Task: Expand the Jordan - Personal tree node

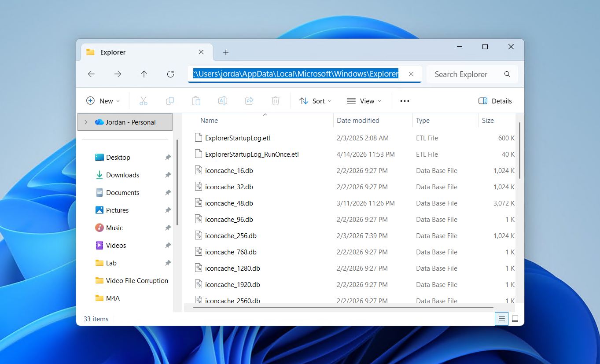Action: tap(86, 122)
